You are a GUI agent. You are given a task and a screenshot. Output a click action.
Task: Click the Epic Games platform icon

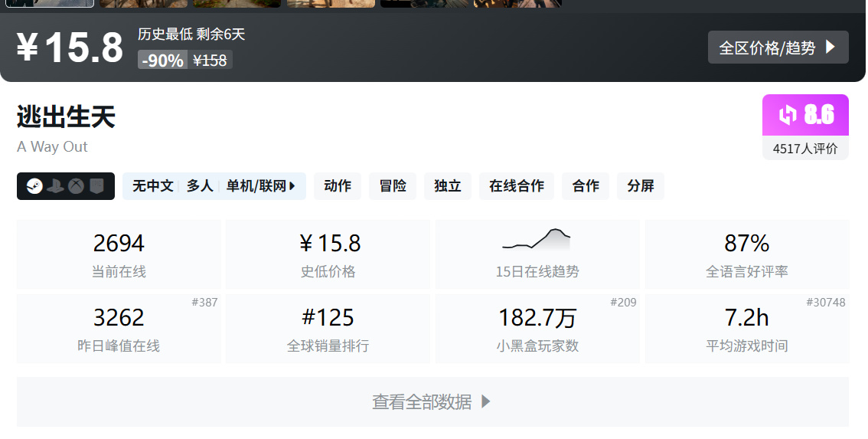point(96,186)
